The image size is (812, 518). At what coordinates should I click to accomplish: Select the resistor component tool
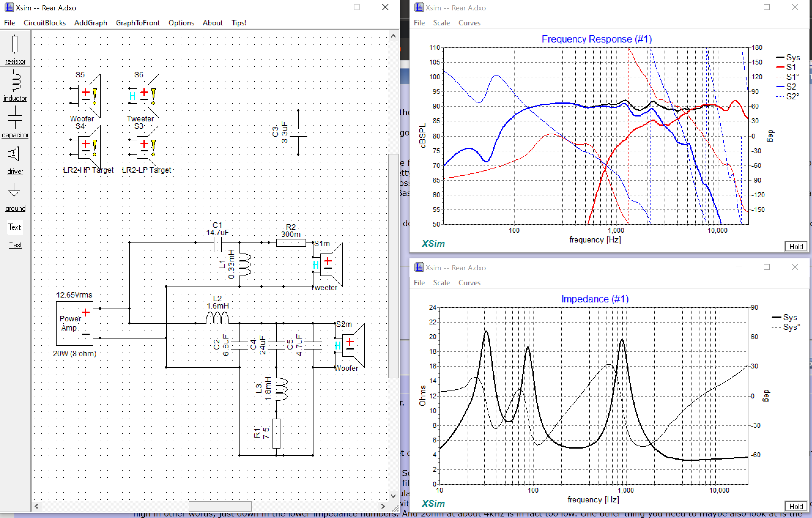(x=15, y=49)
